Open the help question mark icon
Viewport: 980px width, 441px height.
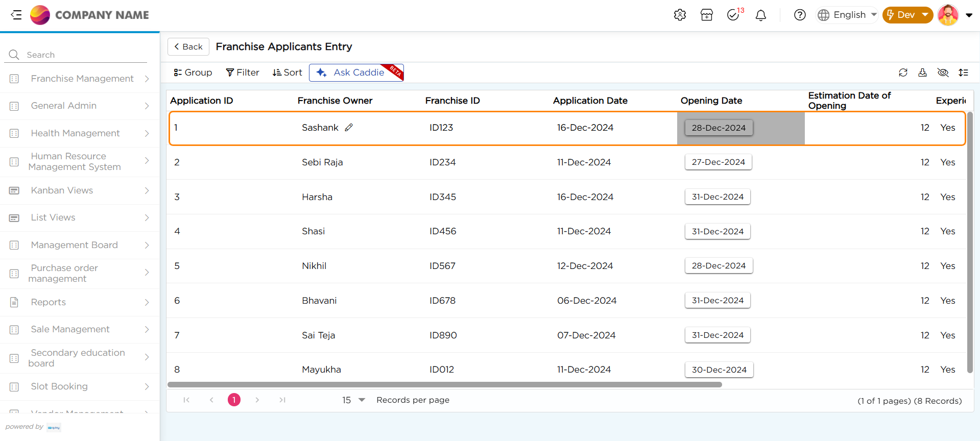tap(800, 15)
